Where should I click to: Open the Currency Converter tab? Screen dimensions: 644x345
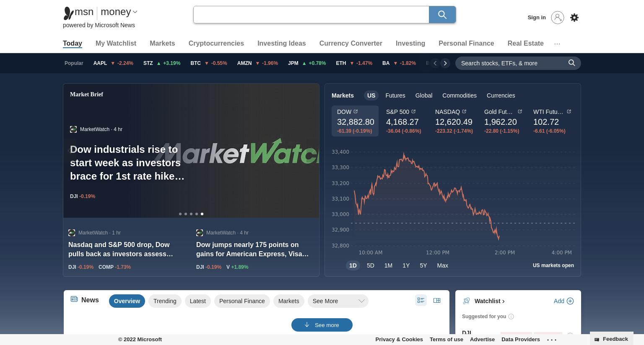click(x=351, y=44)
